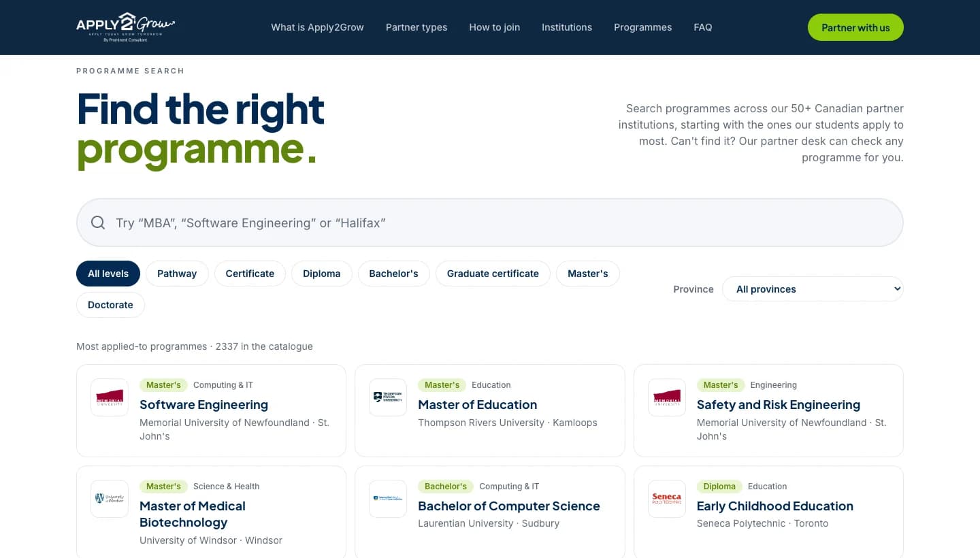The height and width of the screenshot is (558, 980).
Task: Click University of Windsor logo
Action: click(x=110, y=499)
